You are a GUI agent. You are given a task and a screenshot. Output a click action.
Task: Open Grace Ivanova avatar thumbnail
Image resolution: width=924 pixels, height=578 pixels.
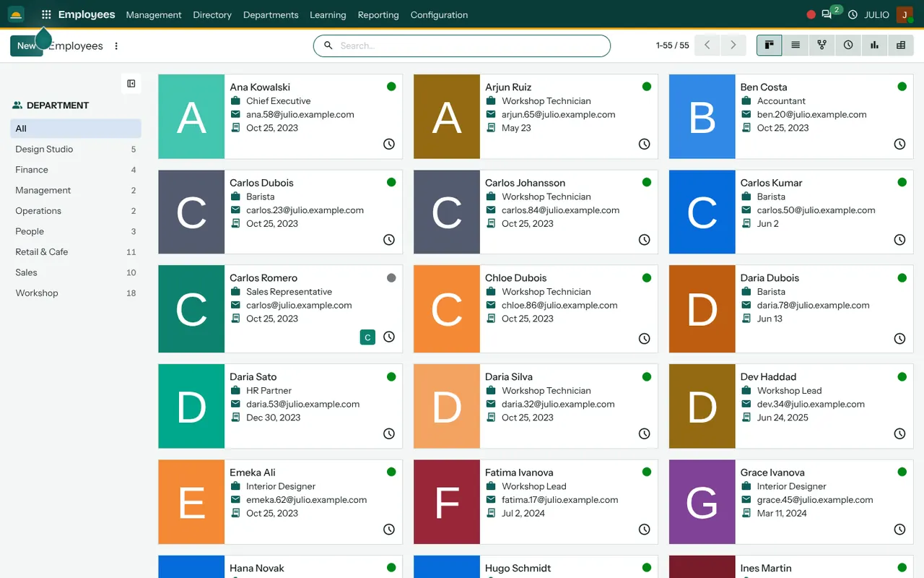(x=702, y=502)
